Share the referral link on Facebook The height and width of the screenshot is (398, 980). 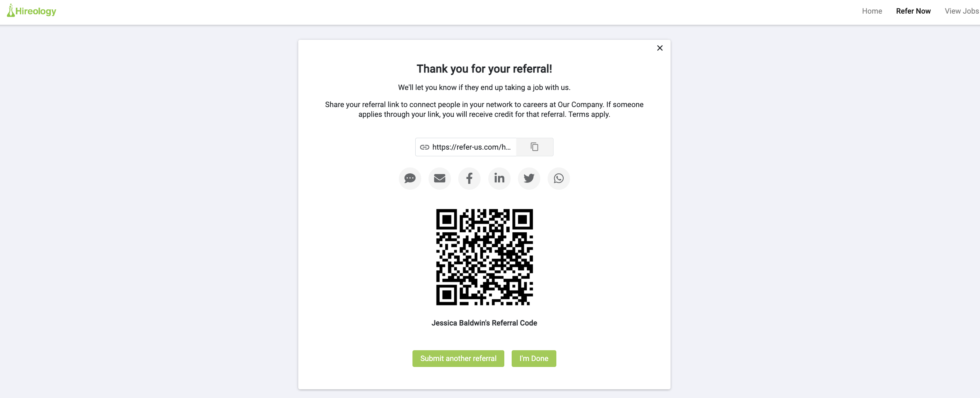click(469, 178)
